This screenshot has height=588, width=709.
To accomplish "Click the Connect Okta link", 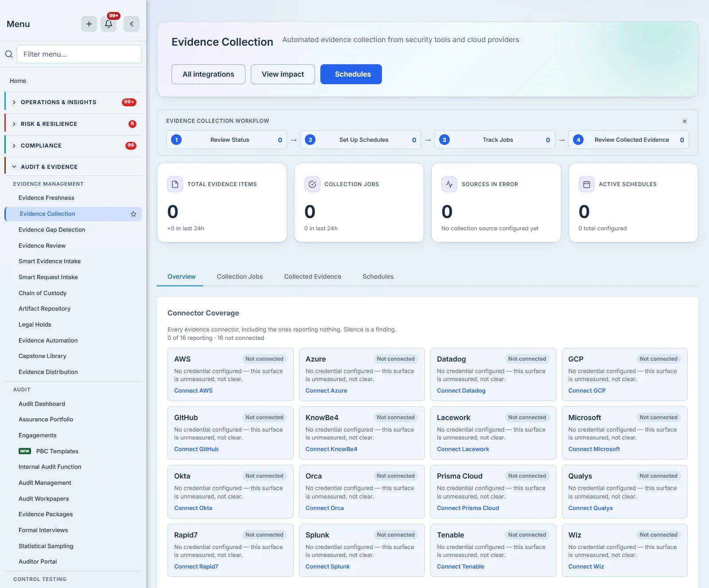I will pos(193,508).
